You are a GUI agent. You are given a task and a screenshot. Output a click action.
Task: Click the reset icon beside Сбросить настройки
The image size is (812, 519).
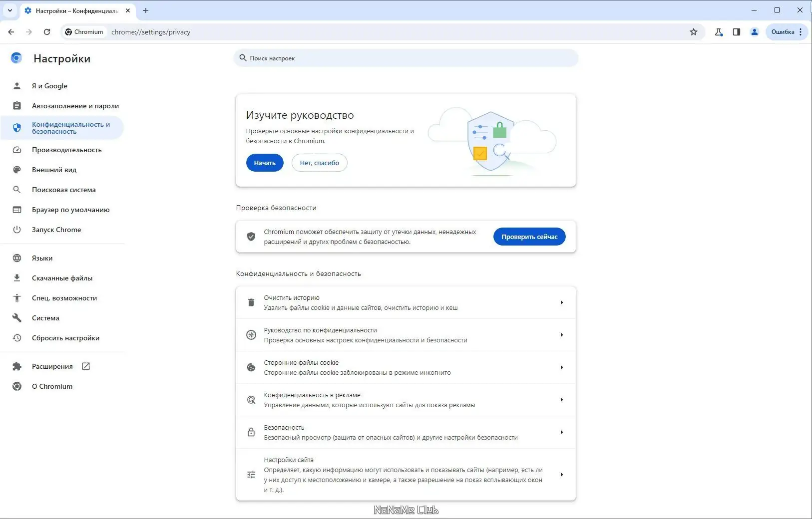pyautogui.click(x=16, y=338)
